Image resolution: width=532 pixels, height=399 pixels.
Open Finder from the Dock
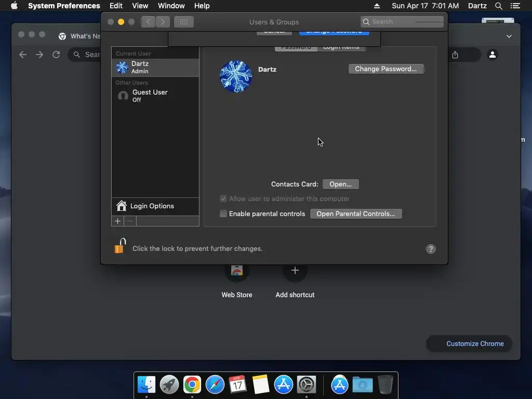(147, 385)
